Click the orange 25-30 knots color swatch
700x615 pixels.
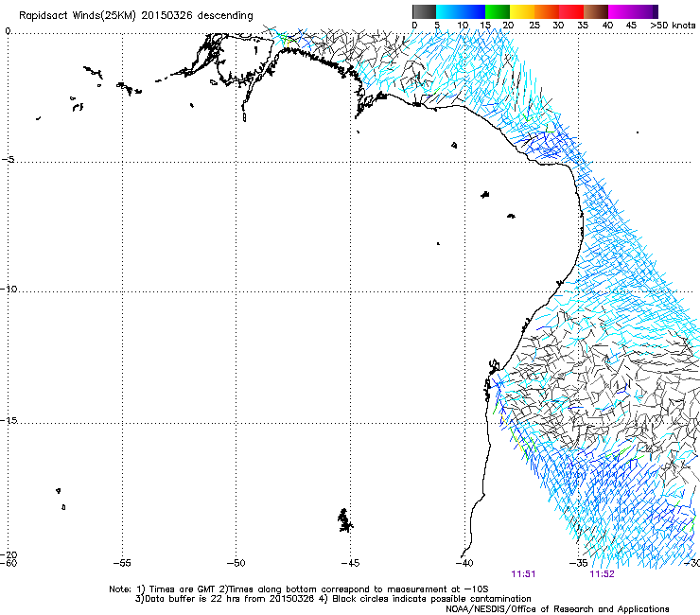[x=547, y=11]
